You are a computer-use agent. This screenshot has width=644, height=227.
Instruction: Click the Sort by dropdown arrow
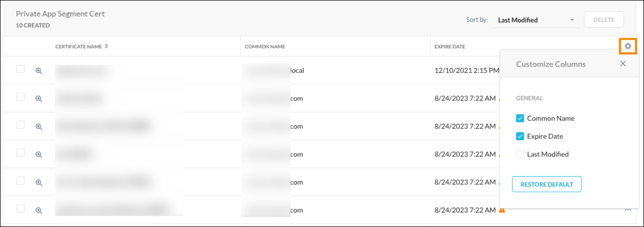coord(572,20)
